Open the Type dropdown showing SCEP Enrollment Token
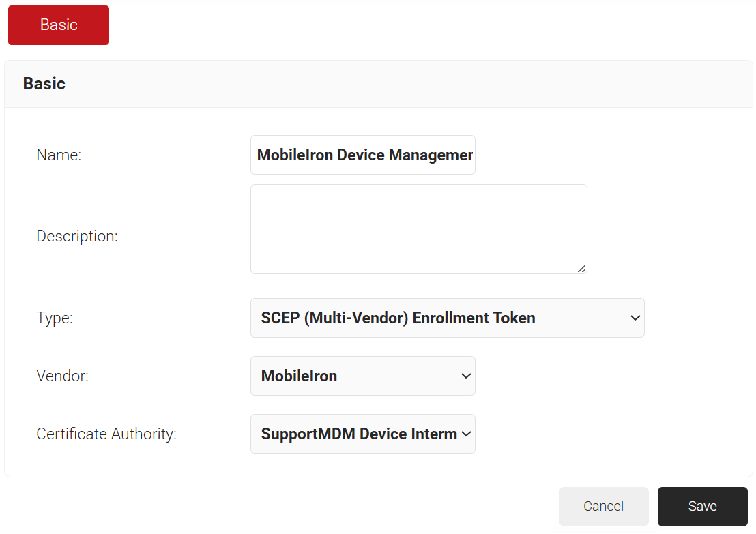Screen dimensions: 756x534 tap(437, 318)
